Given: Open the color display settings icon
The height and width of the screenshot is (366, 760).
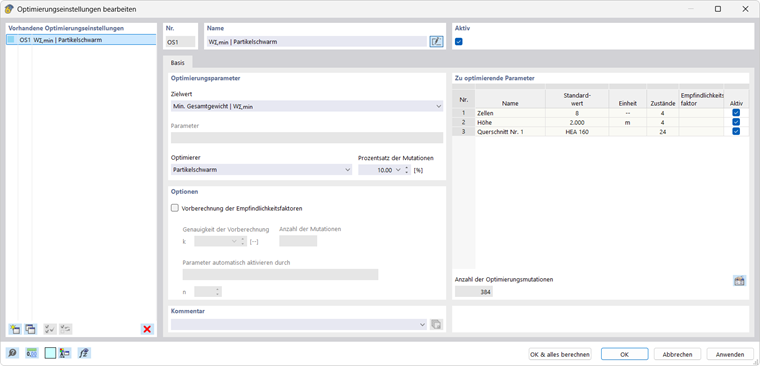Looking at the screenshot, I should (65, 353).
